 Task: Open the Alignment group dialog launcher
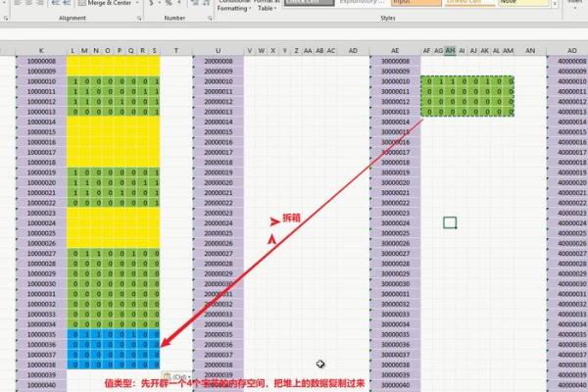tap(139, 18)
